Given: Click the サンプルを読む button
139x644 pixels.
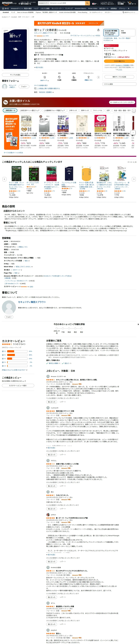Looking at the screenshot, I should [x=15, y=75].
